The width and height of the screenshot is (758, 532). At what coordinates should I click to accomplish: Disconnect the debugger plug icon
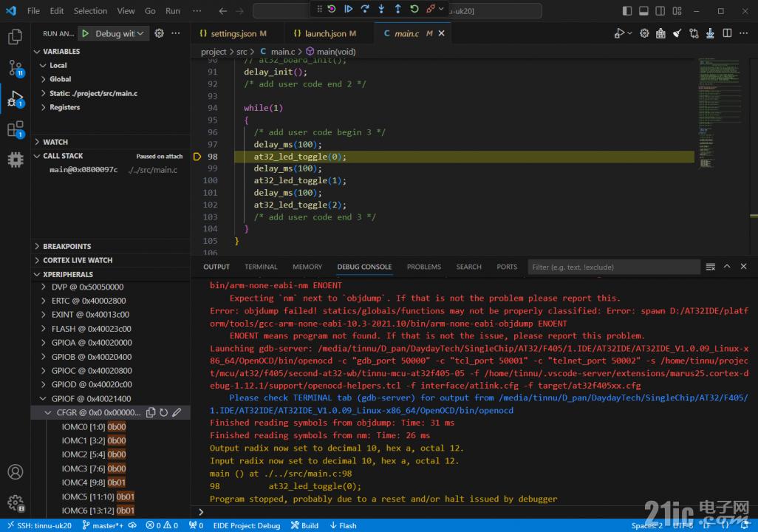430,9
